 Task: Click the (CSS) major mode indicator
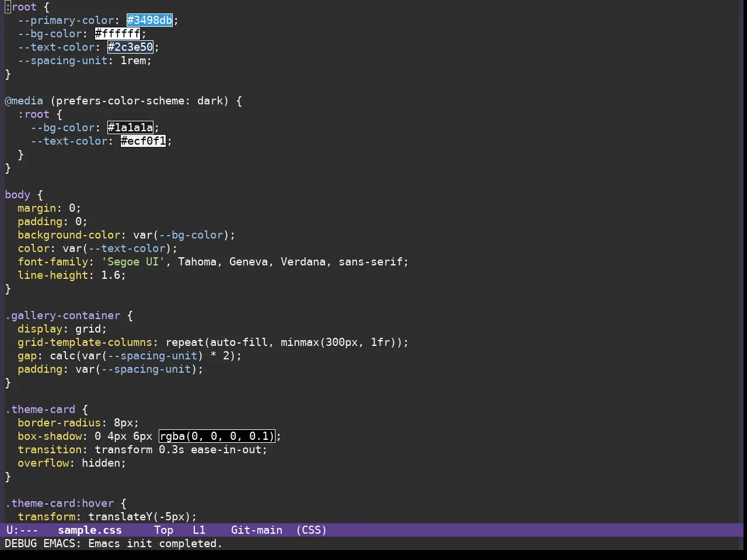311,530
